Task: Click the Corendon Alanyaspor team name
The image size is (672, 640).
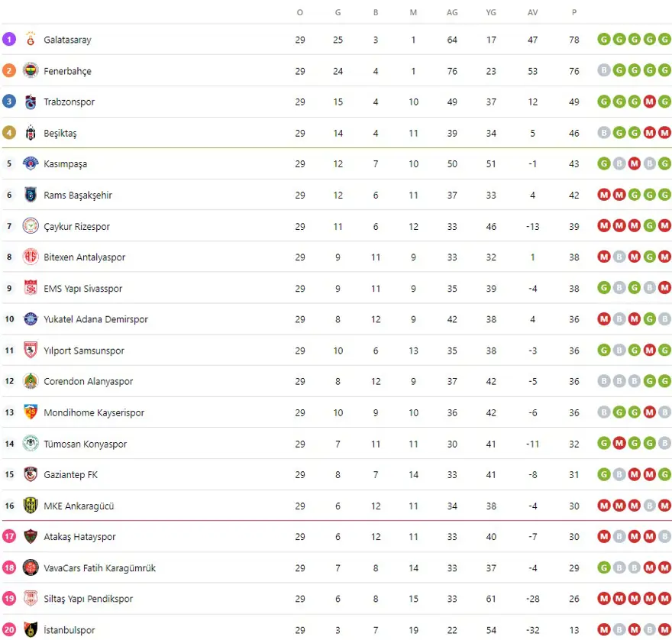Action: click(x=88, y=381)
